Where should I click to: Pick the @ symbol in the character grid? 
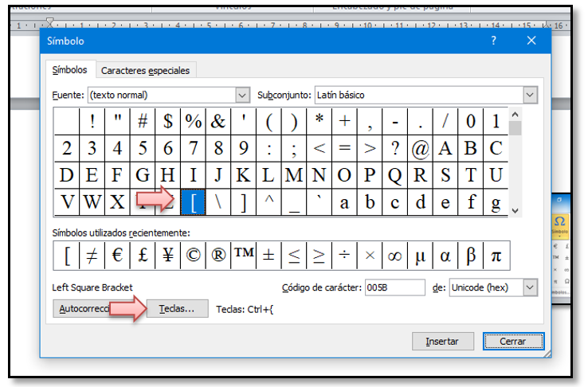[x=420, y=148]
